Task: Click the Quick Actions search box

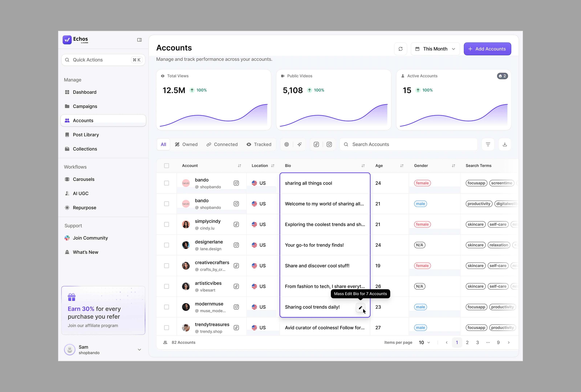Action: pos(103,60)
